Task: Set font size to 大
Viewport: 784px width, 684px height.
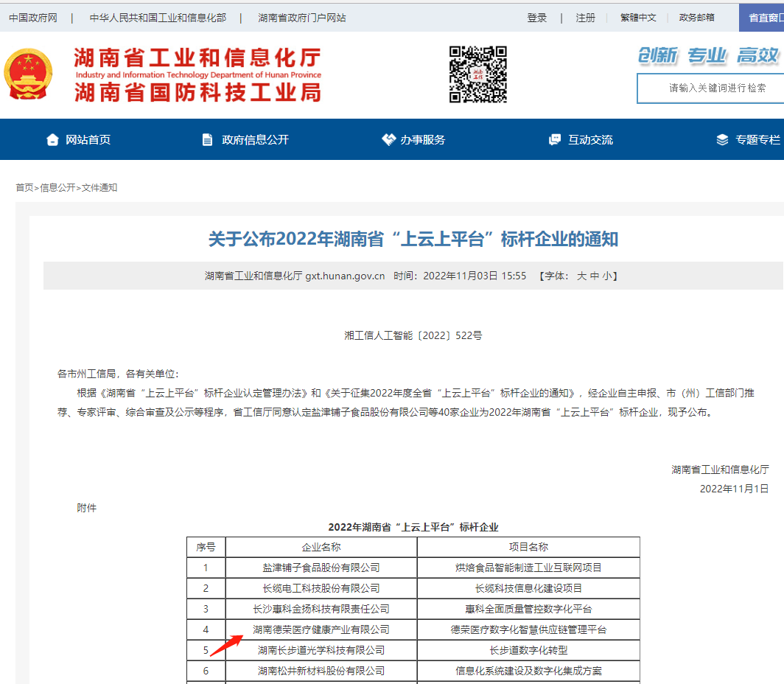Action: [x=581, y=276]
